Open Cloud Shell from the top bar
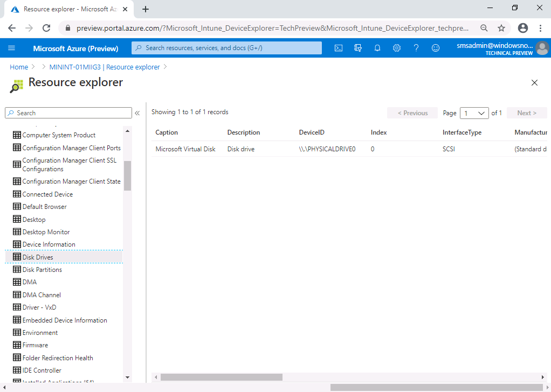 tap(339, 48)
